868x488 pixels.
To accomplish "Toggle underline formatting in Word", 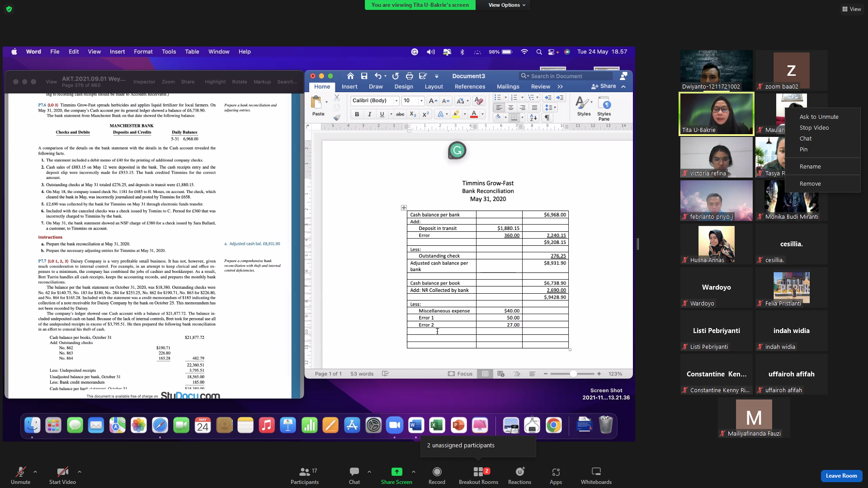I will [382, 114].
